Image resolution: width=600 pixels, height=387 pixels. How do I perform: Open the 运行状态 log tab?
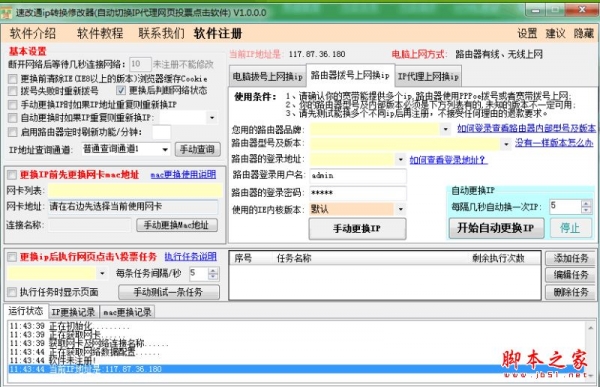[x=26, y=311]
